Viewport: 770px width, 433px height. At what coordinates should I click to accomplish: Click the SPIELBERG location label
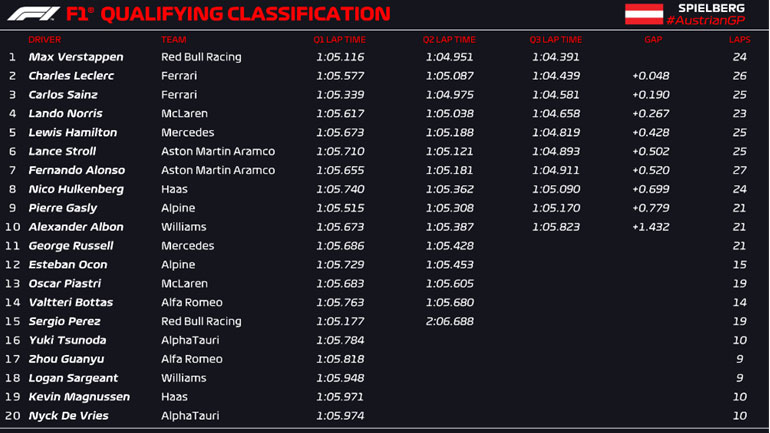pos(711,8)
